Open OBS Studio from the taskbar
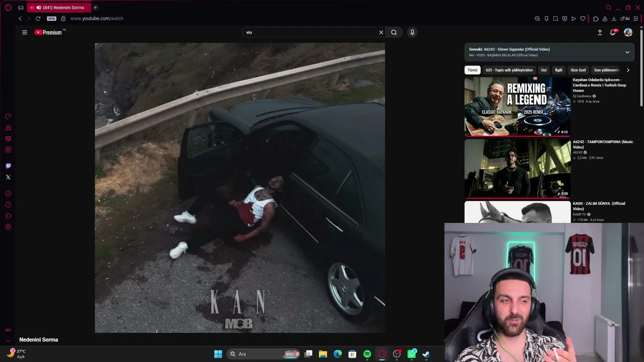644x362 pixels. point(397,354)
